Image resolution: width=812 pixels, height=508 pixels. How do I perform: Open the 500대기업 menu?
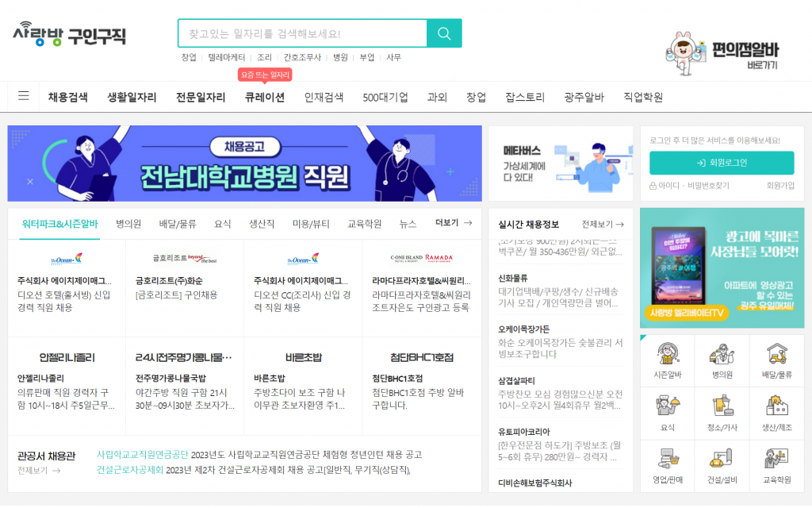click(385, 97)
